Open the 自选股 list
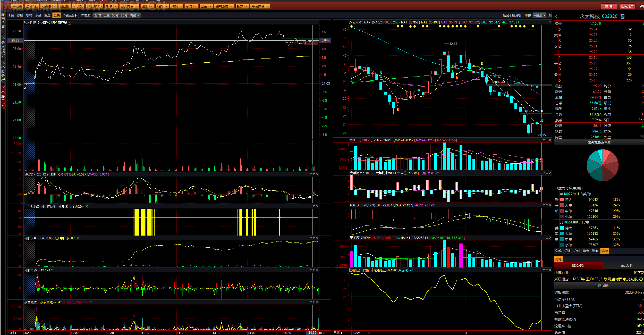 point(17,6)
